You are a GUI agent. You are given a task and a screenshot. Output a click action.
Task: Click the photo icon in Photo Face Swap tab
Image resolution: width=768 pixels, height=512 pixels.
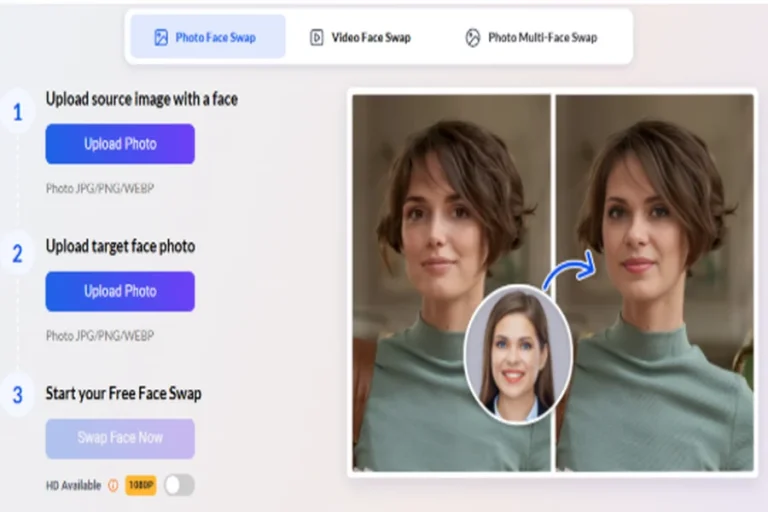point(160,37)
